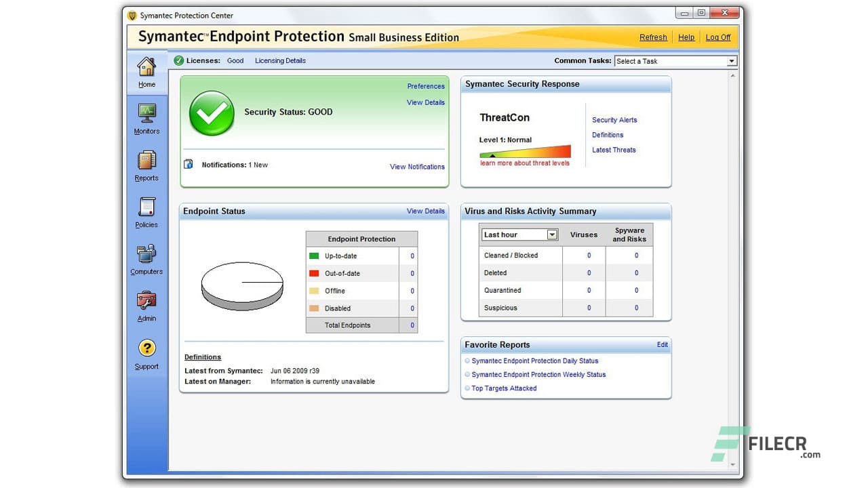Open Security Alerts
The image size is (868, 488).
click(x=614, y=119)
